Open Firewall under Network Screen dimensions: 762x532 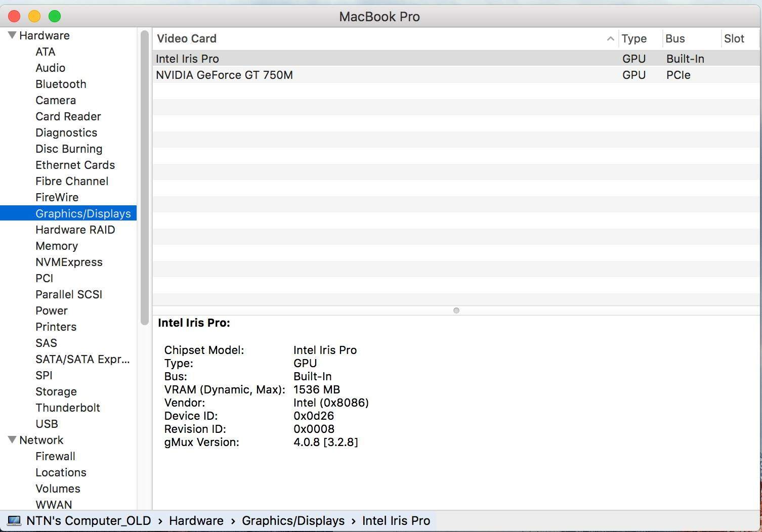(x=55, y=456)
